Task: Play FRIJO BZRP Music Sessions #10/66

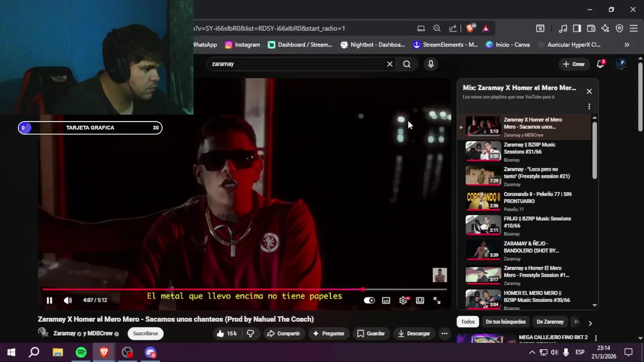Action: pos(523,225)
